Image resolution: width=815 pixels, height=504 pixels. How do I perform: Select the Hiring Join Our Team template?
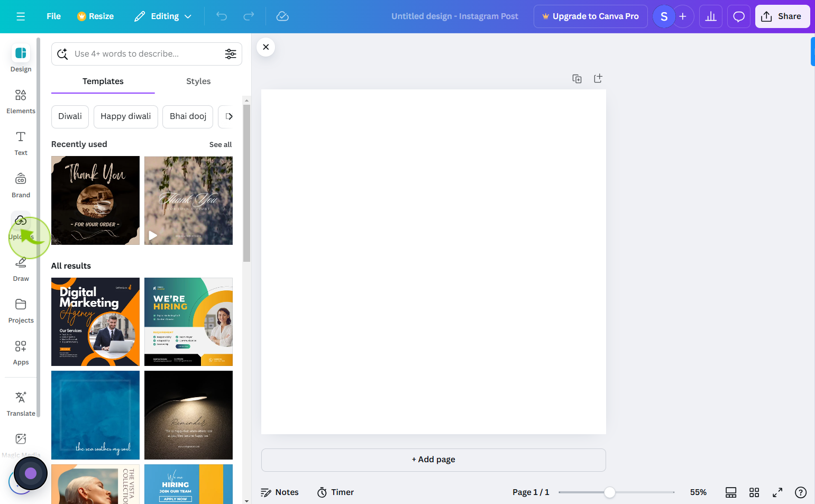pyautogui.click(x=188, y=484)
